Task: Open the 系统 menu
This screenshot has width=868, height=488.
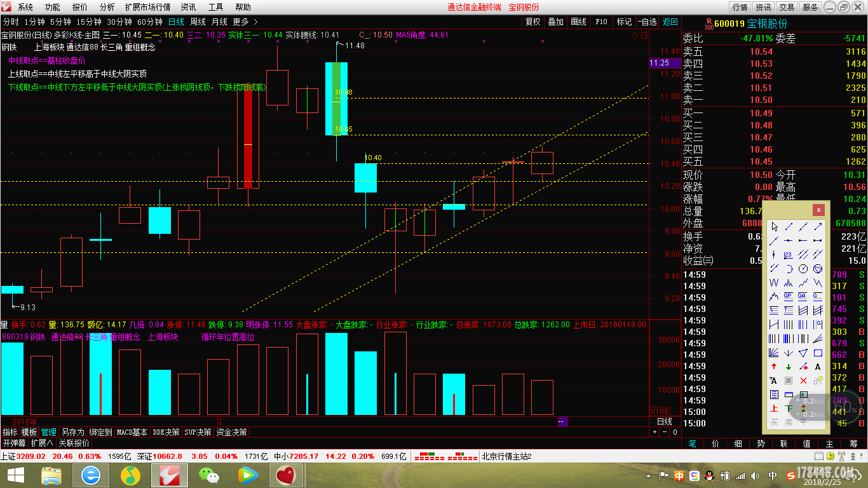Action: pos(25,7)
